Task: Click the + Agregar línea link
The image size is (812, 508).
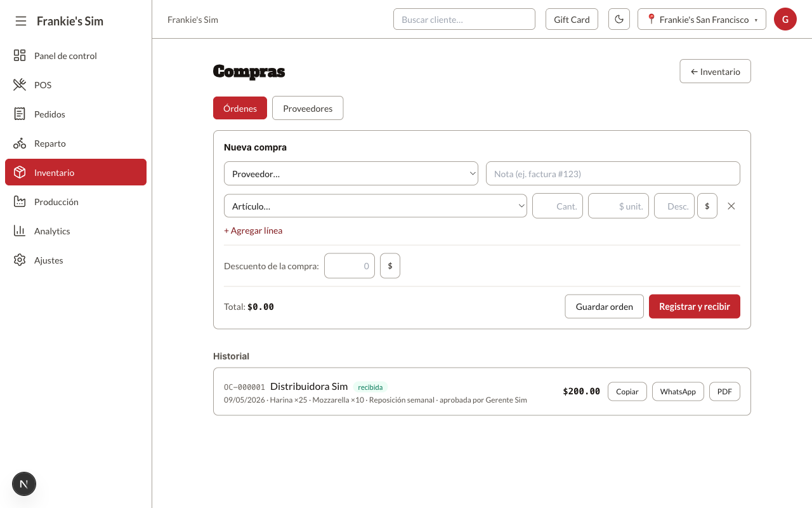Action: point(253,231)
